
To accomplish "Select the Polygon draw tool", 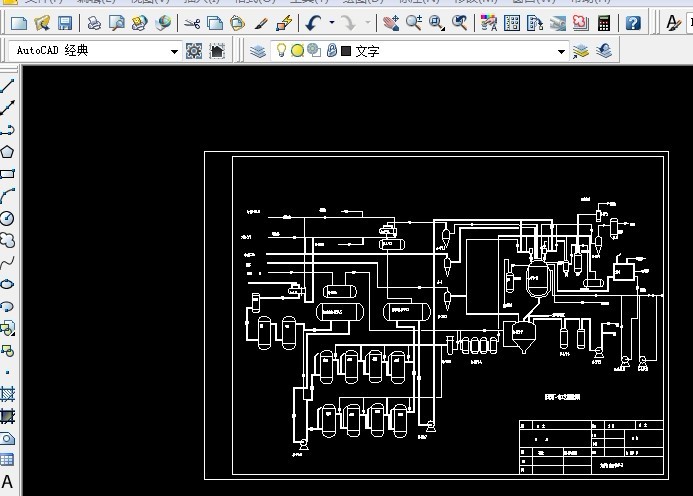I will pos(7,152).
